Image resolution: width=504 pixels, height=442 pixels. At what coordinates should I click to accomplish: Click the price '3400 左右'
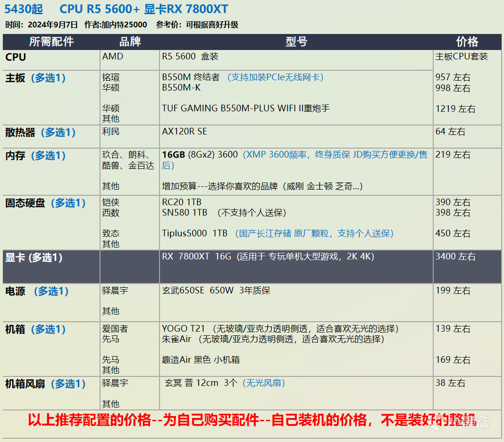(x=455, y=256)
